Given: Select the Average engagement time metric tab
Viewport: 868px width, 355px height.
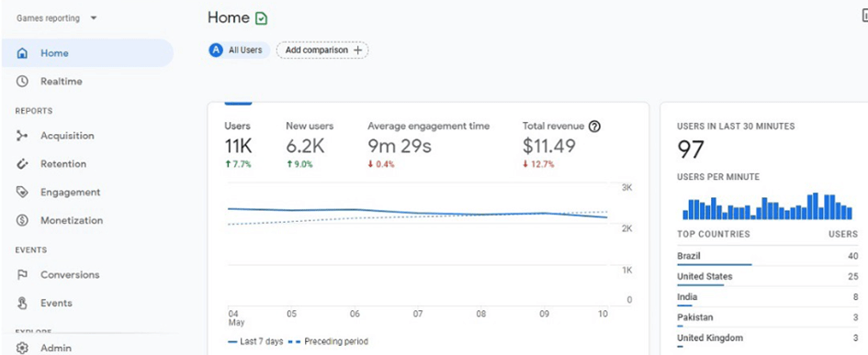Looking at the screenshot, I should [x=428, y=145].
